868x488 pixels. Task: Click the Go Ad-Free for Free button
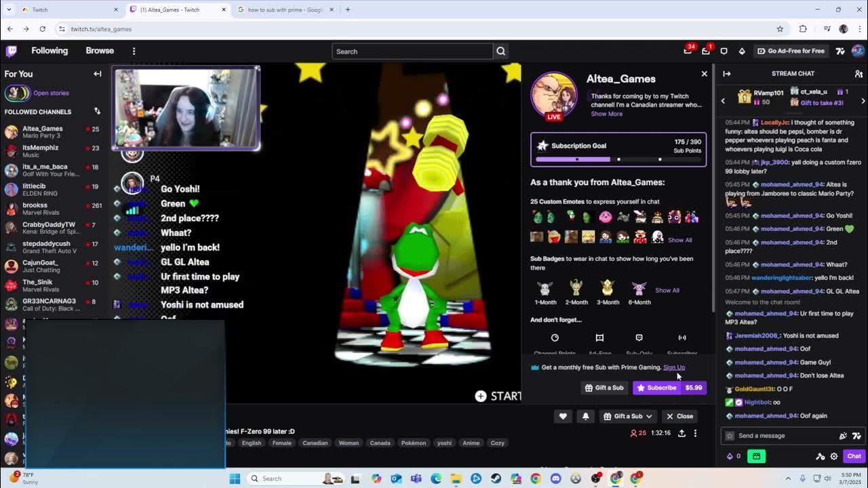pos(791,51)
